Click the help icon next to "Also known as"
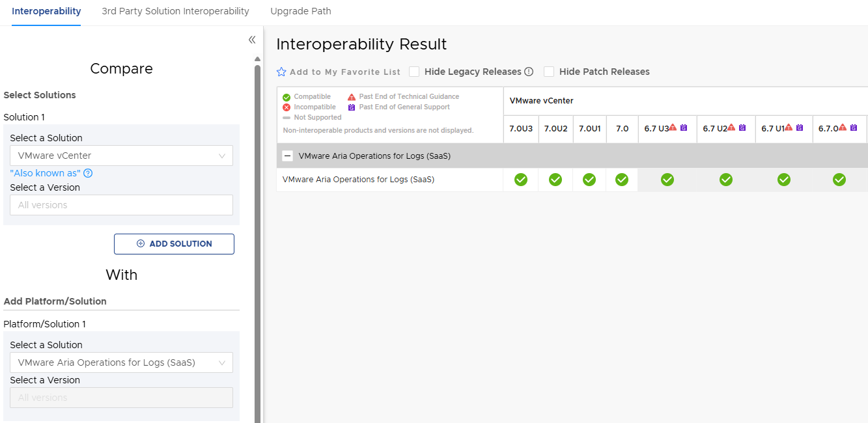Screen dimensions: 868x423 pyautogui.click(x=88, y=173)
